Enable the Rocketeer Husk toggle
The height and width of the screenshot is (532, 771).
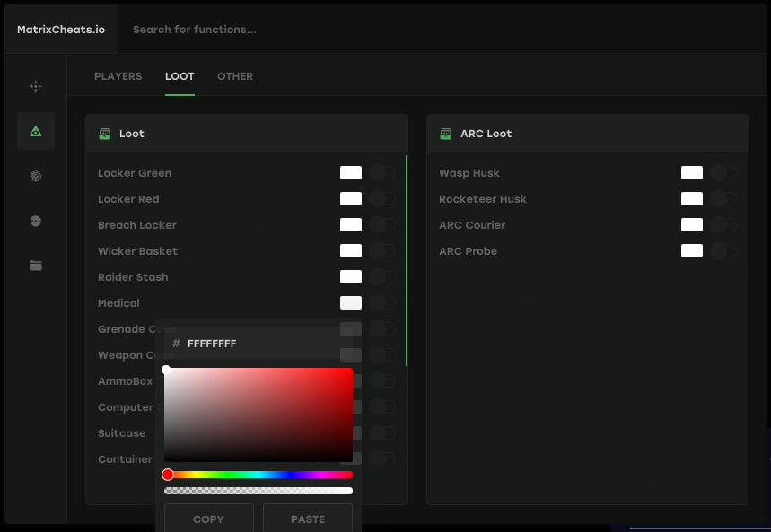click(x=723, y=198)
